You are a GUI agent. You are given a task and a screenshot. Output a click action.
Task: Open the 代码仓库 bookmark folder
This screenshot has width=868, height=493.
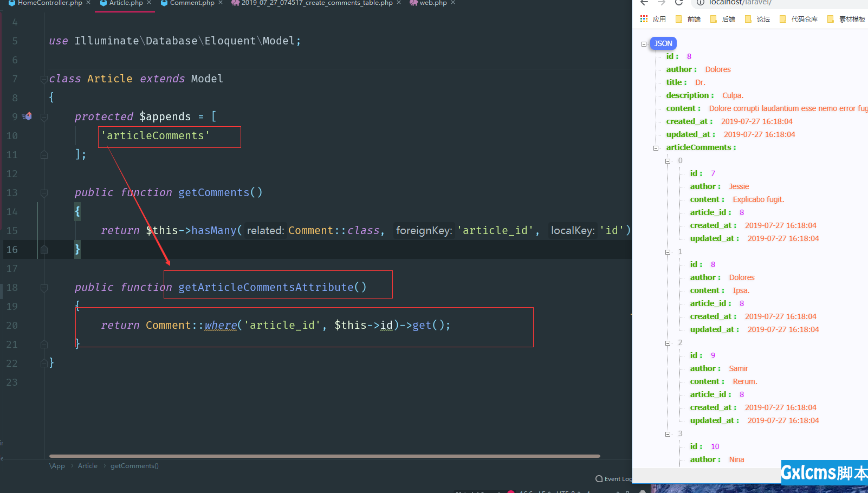[799, 19]
